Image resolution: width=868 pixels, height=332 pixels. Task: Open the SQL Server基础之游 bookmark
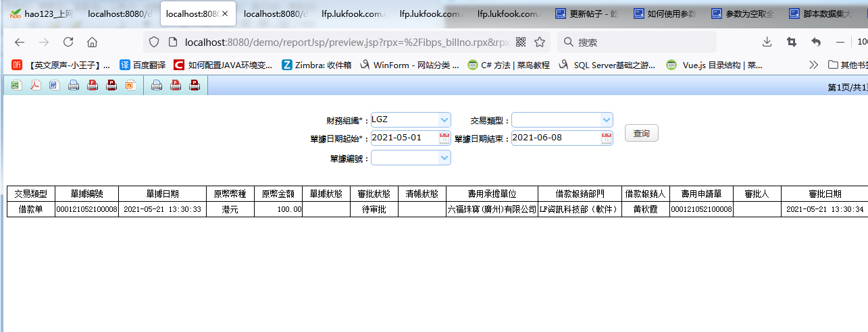click(x=607, y=65)
